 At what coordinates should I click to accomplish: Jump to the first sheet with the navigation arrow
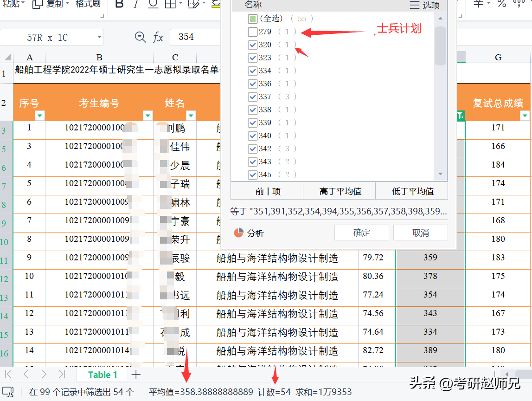click(x=8, y=374)
